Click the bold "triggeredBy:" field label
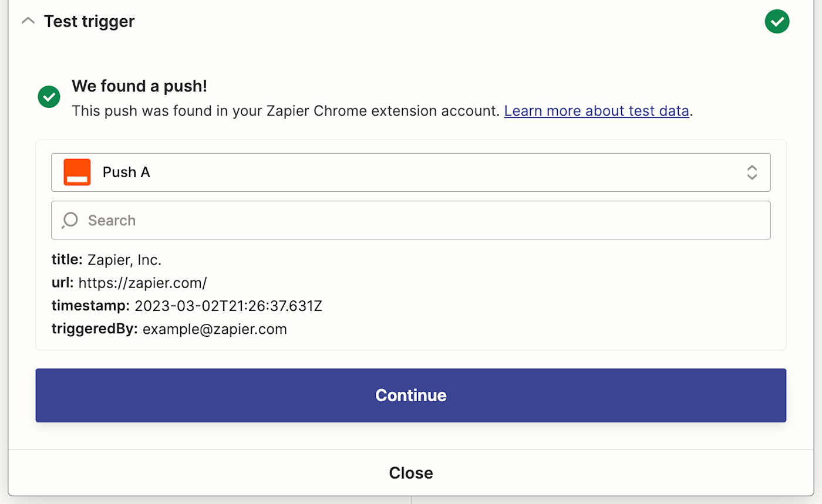The width and height of the screenshot is (822, 504). pos(95,329)
